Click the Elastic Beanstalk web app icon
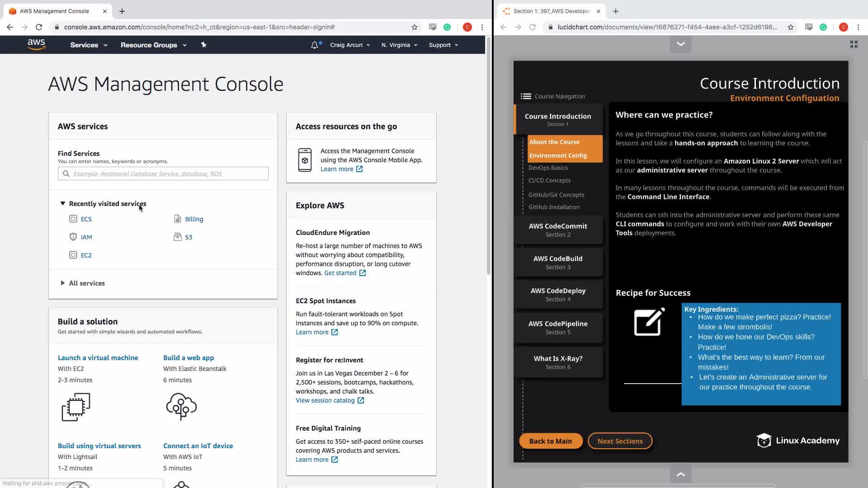The height and width of the screenshot is (488, 868). pyautogui.click(x=181, y=406)
